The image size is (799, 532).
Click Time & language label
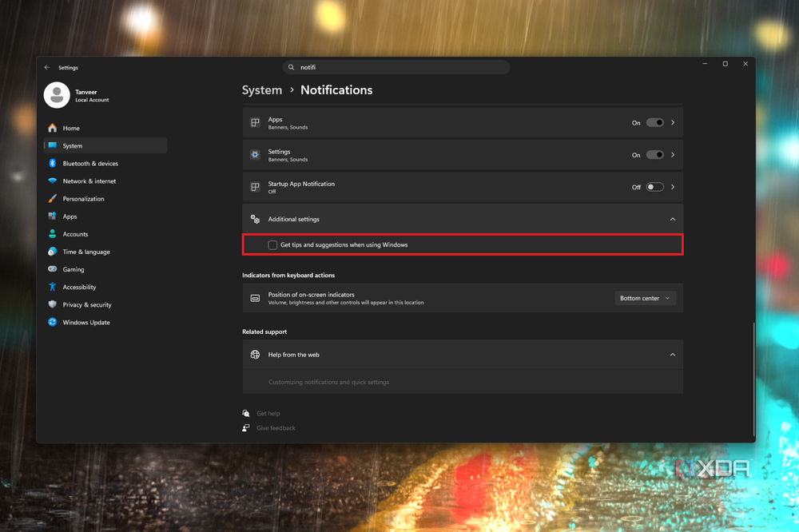tap(86, 252)
